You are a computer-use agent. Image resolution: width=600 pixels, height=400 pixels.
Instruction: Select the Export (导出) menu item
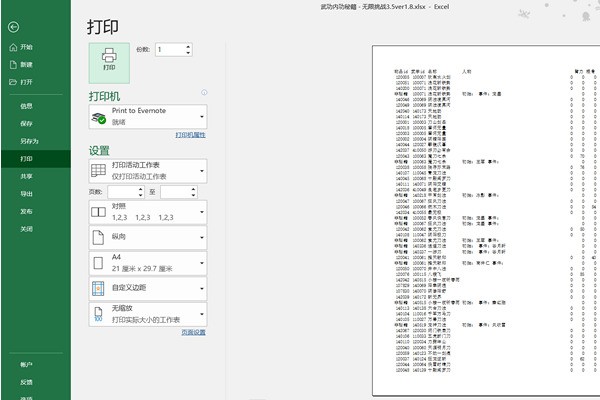tap(36, 194)
